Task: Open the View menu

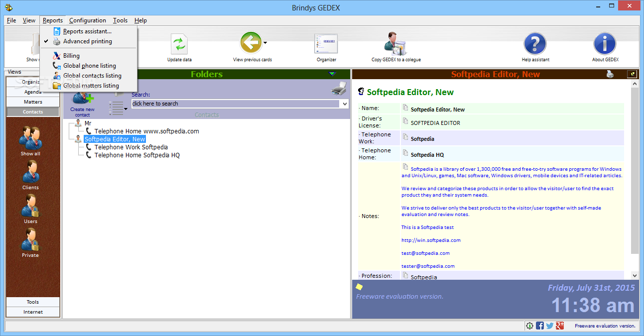Action: coord(29,20)
